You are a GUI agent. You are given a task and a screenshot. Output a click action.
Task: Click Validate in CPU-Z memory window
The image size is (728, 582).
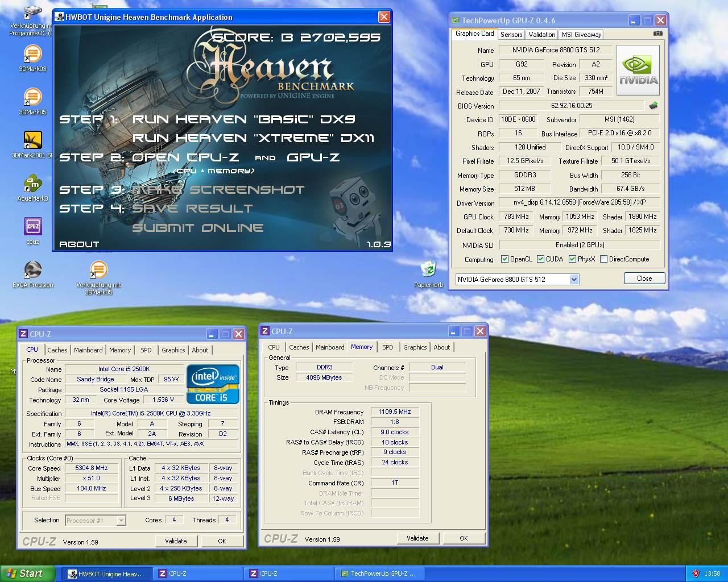point(417,538)
